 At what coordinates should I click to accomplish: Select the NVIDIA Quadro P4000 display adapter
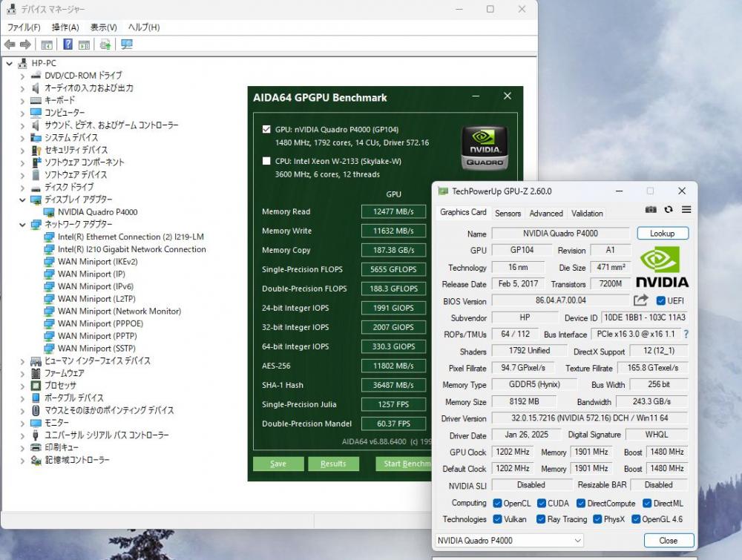tap(97, 212)
